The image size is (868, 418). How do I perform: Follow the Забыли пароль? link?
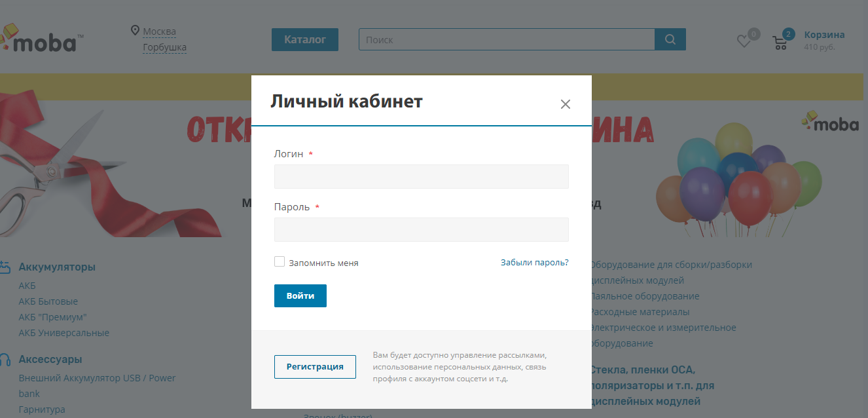(x=534, y=263)
